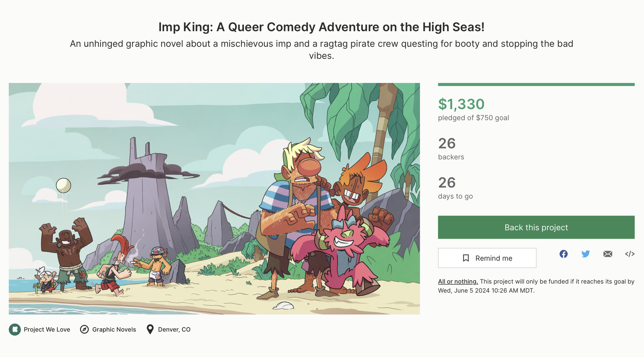Viewport: 644px width, 357px height.
Task: Click the Kickstarter Project We Love badge icon
Action: (14, 329)
